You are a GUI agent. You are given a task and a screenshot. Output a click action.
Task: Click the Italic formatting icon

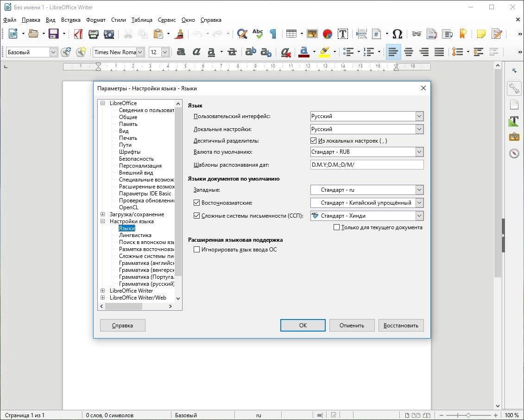[196, 52]
